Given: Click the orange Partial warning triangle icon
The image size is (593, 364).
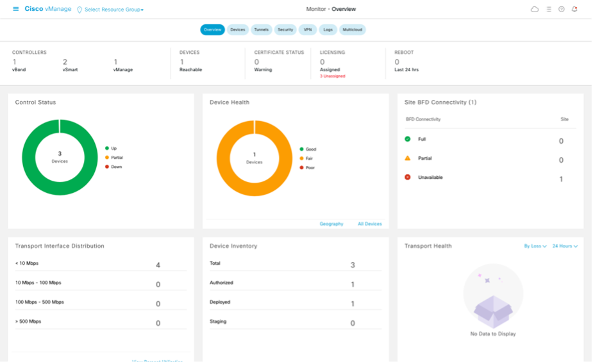Looking at the screenshot, I should pyautogui.click(x=408, y=158).
